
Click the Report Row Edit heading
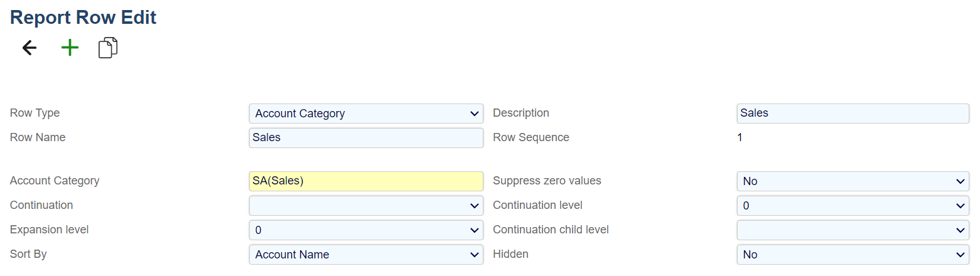(x=83, y=18)
